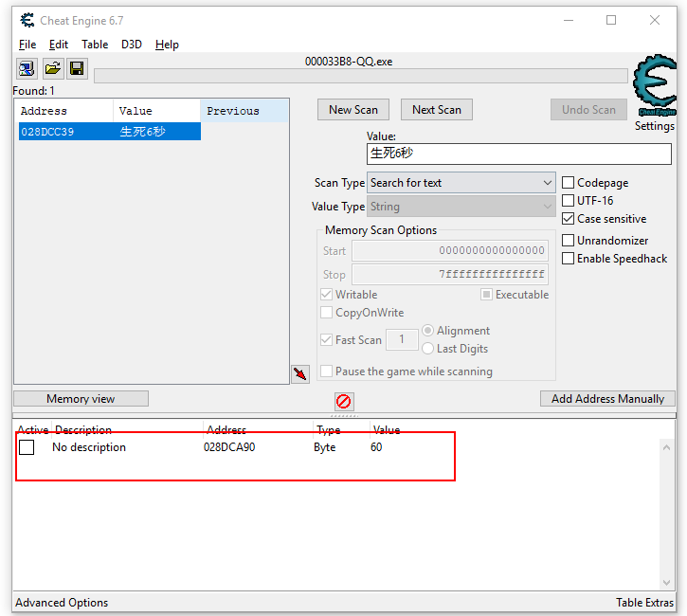
Task: Click the value 60 in the cheat table
Action: (376, 447)
